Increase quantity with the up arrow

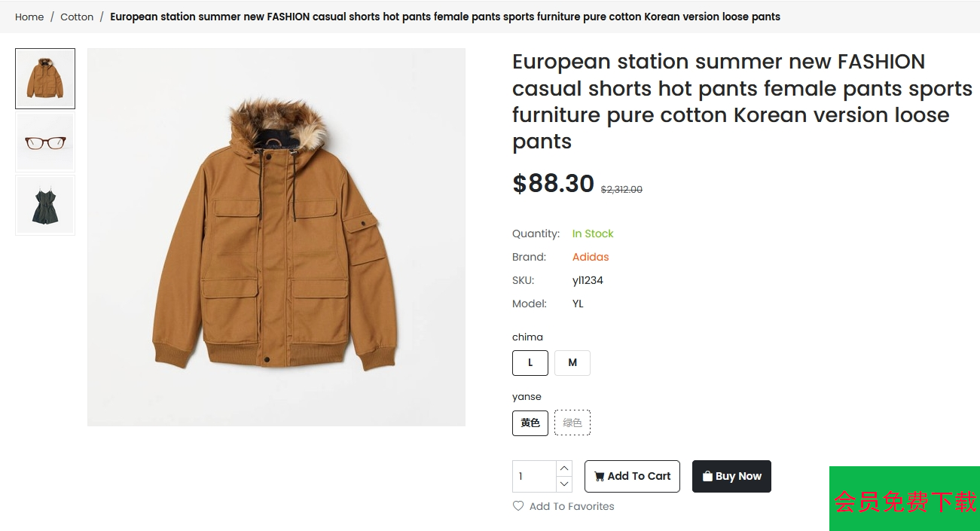[x=564, y=468]
